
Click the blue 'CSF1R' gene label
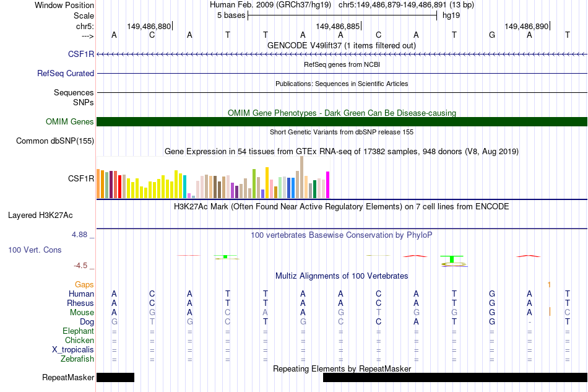81,54
